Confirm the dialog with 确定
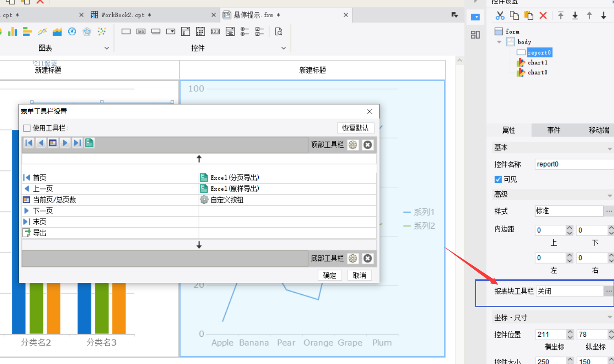This screenshot has width=614, height=364. click(329, 275)
